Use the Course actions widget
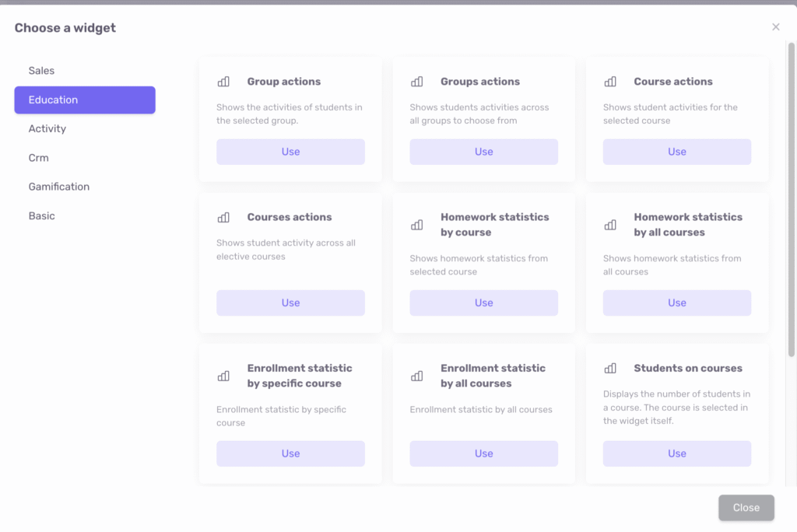The width and height of the screenshot is (797, 532). (x=676, y=152)
